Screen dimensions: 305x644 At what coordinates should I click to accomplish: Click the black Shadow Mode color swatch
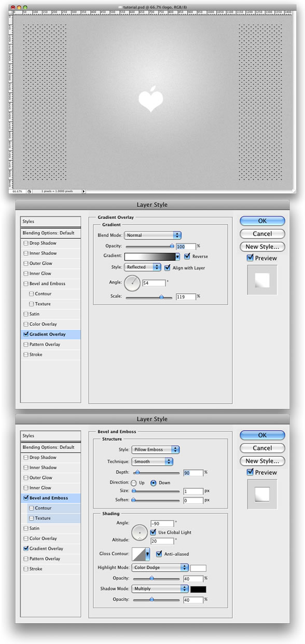click(198, 589)
